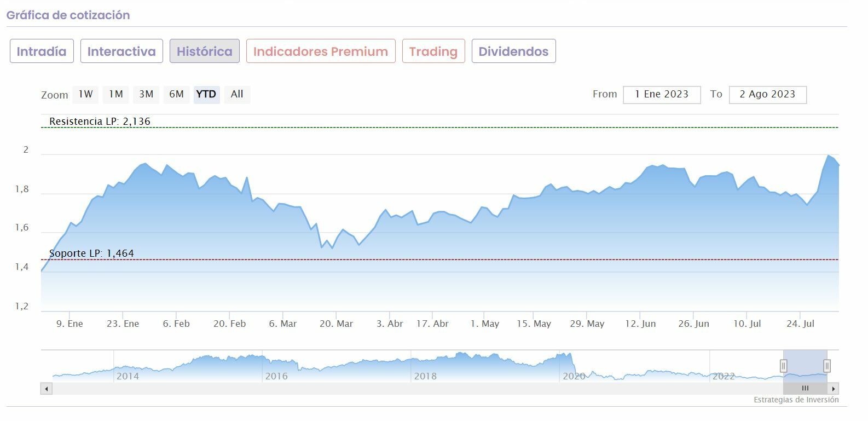This screenshot has height=421, width=868.
Task: Choose the 1M zoom range
Action: point(115,94)
